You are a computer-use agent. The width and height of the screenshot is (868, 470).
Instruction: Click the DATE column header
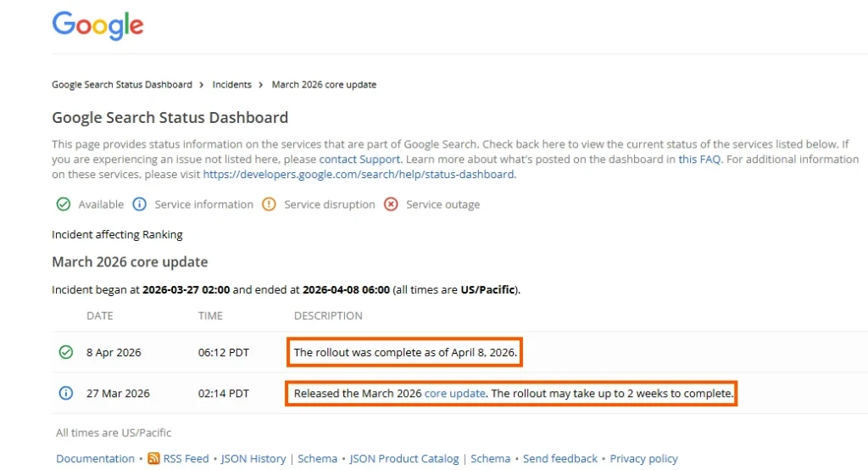(x=100, y=316)
